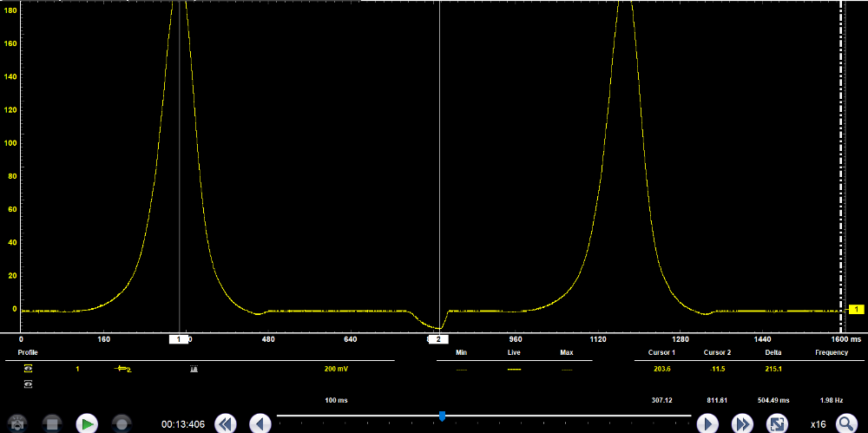868x433 pixels.
Task: Click the 1600 ms time axis label
Action: coord(846,339)
